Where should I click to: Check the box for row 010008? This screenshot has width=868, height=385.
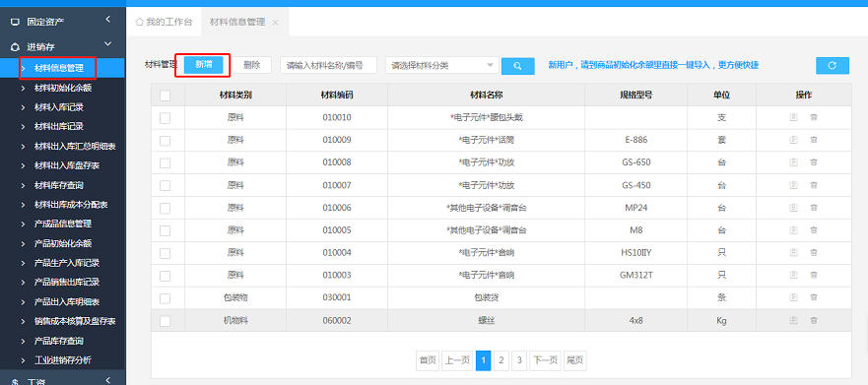tap(165, 163)
